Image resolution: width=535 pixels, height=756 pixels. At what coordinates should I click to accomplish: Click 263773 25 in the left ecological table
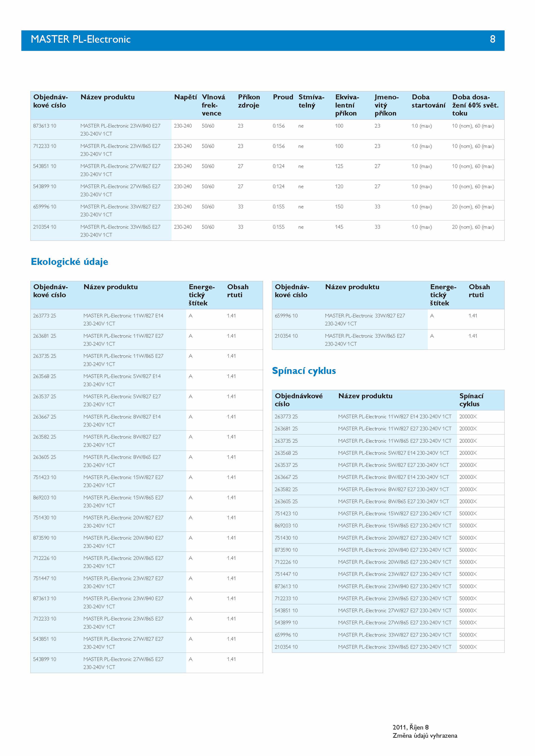click(44, 316)
